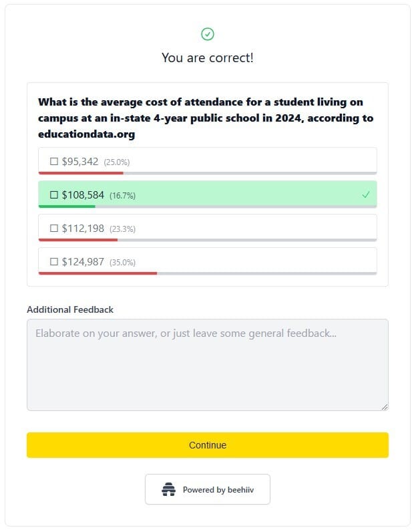Click the green progress bar under $108,584

pos(67,207)
